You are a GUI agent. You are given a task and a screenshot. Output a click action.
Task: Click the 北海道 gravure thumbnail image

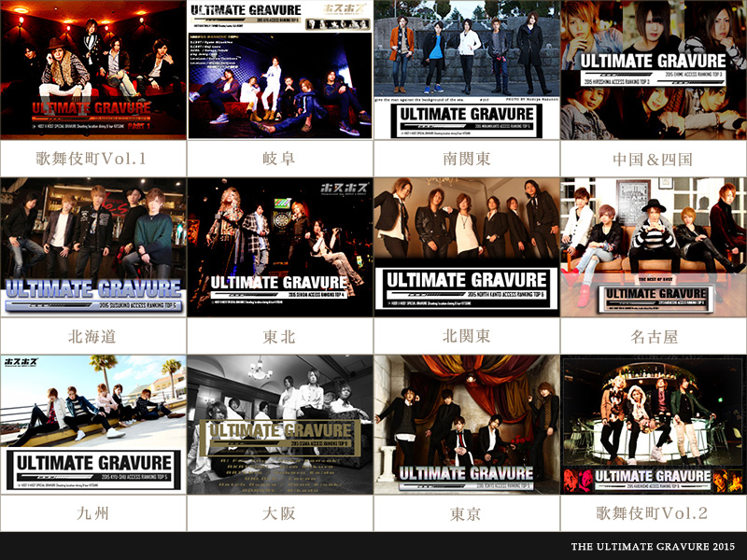[92, 247]
